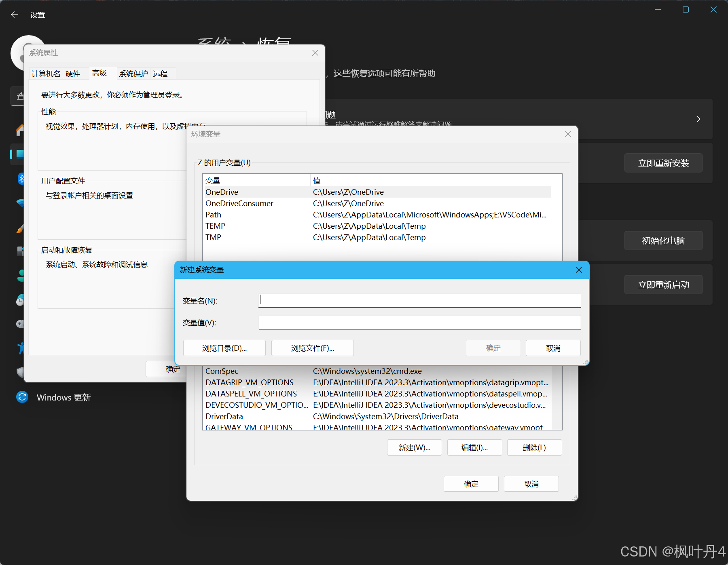Click the 立即重新启动 button
The width and height of the screenshot is (728, 565).
[x=663, y=285]
